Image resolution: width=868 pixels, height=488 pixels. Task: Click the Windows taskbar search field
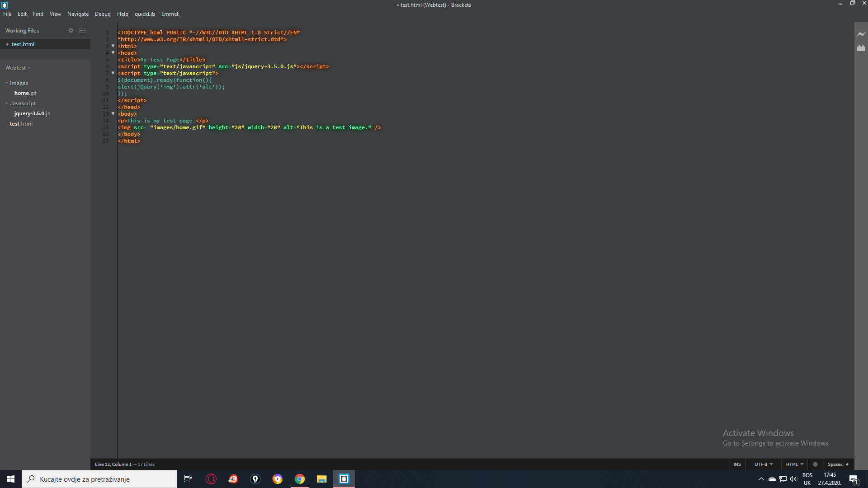[x=99, y=479]
